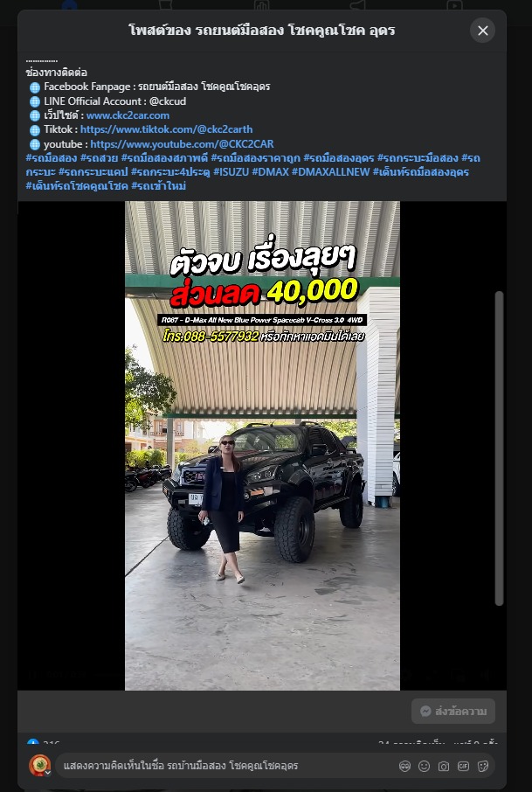Viewport: 532px width, 792px height.
Task: Click the #รถมือสองอุดร hashtag
Action: [339, 157]
